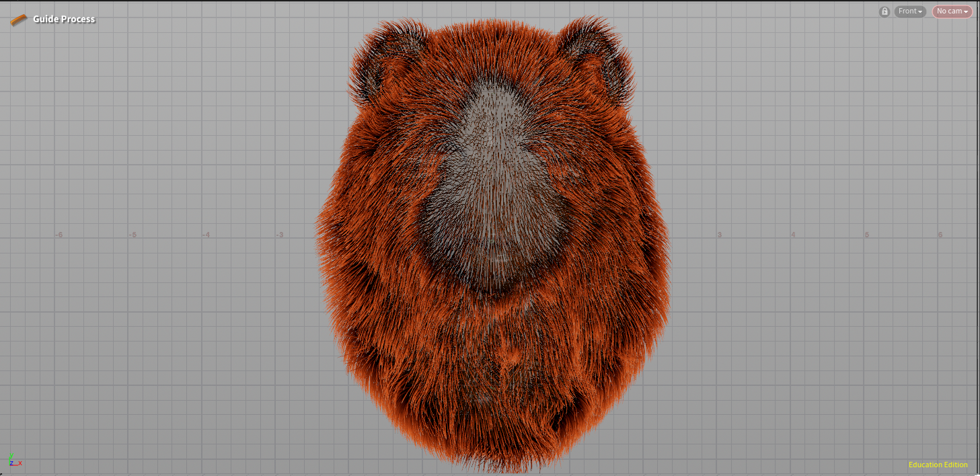Click the -5 grid axis label

tap(133, 235)
